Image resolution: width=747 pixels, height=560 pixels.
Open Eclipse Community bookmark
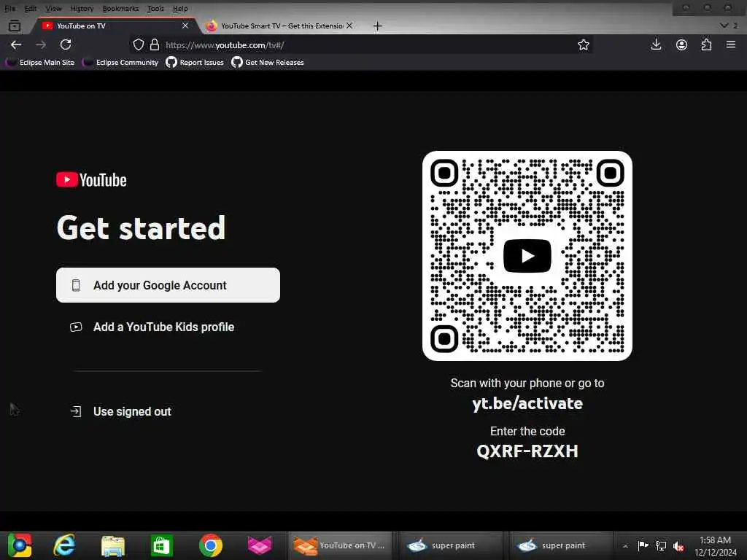(x=120, y=63)
